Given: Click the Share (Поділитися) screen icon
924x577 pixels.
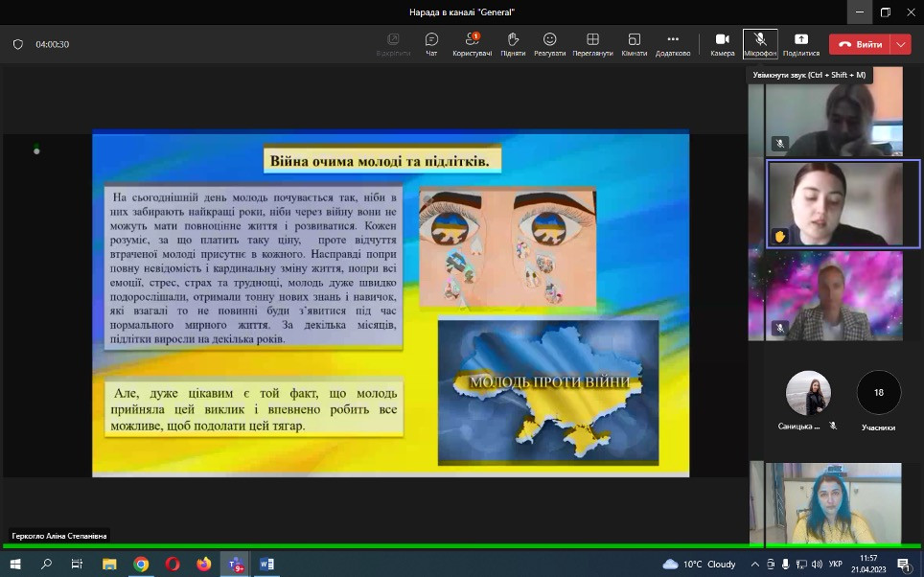Looking at the screenshot, I should click(800, 43).
